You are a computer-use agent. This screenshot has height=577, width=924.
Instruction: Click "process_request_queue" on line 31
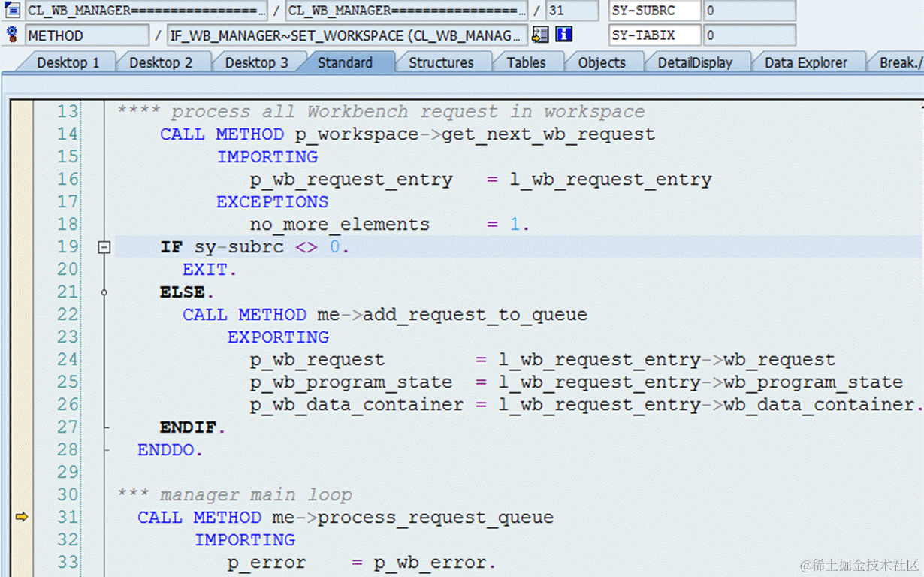click(436, 518)
